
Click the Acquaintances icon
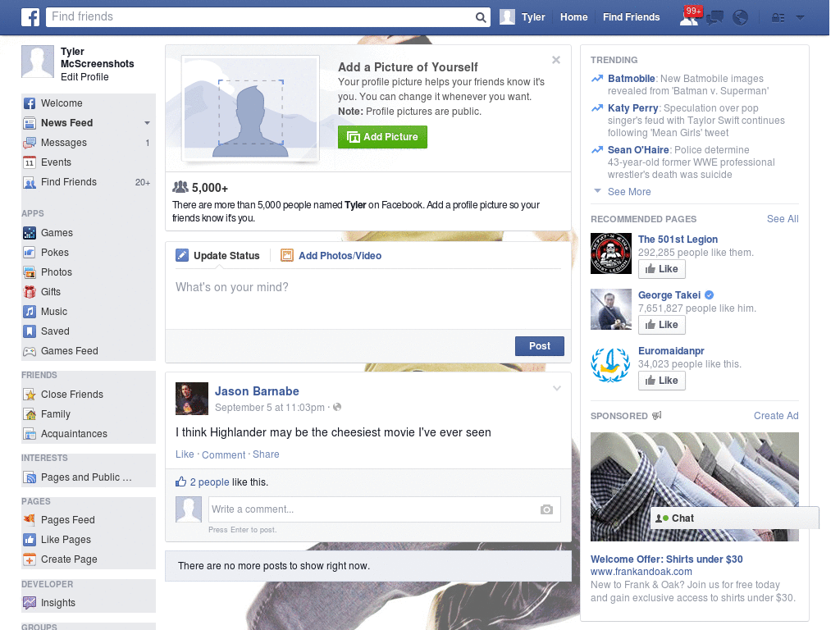pyautogui.click(x=30, y=434)
